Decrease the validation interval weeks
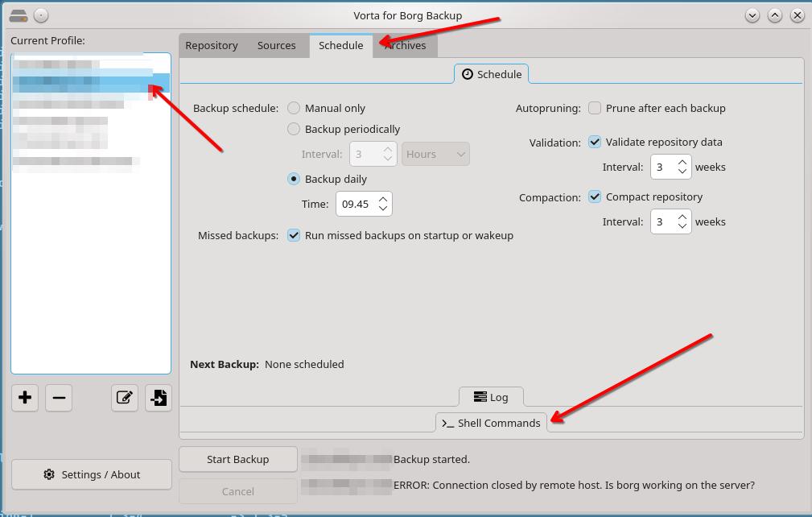This screenshot has width=812, height=517. (682, 172)
